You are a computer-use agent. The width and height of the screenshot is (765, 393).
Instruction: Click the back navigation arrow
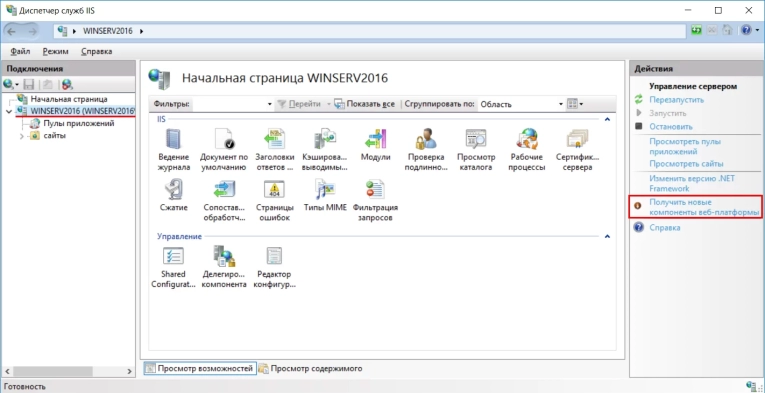tap(12, 31)
